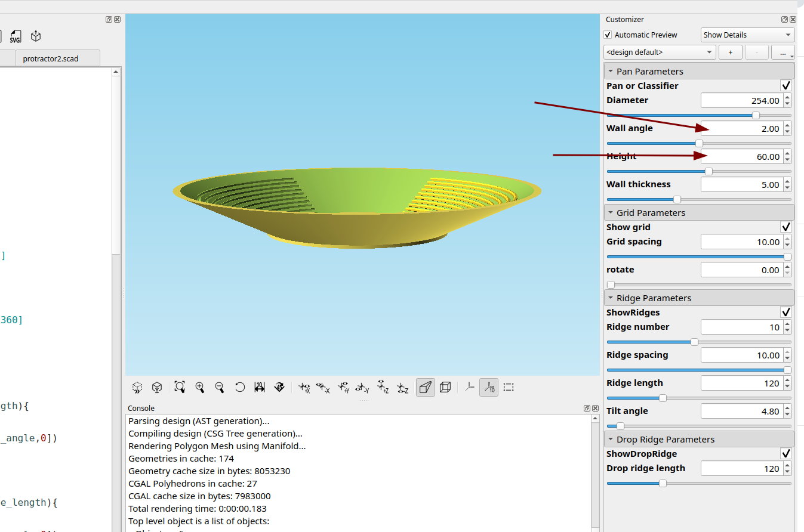
Task: Click the Diameter slider handle
Action: pyautogui.click(x=756, y=115)
